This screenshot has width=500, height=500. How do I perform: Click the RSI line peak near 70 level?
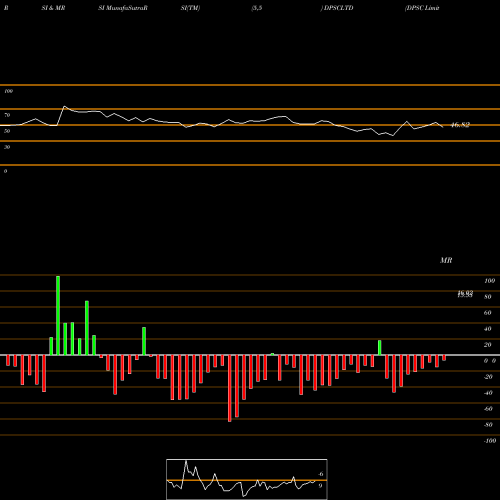pos(65,107)
